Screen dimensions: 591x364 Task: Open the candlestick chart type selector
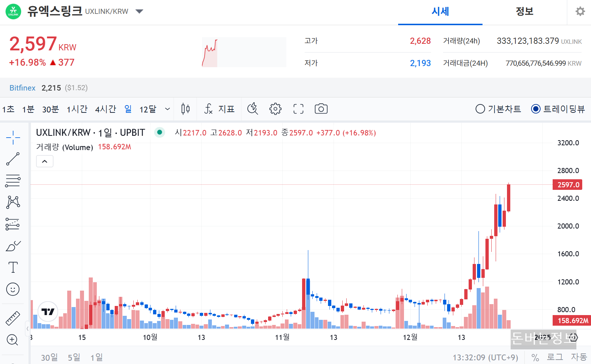click(186, 109)
